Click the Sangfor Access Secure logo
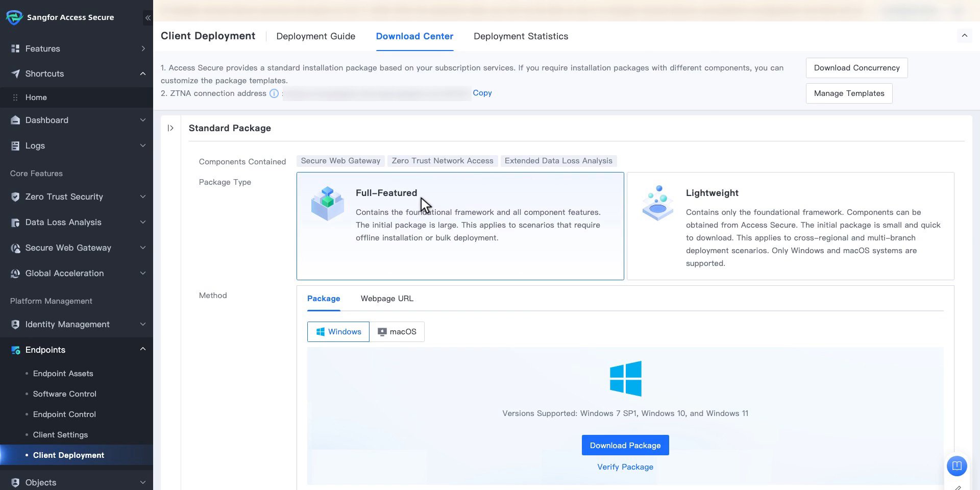Image resolution: width=980 pixels, height=490 pixels. coord(14,17)
